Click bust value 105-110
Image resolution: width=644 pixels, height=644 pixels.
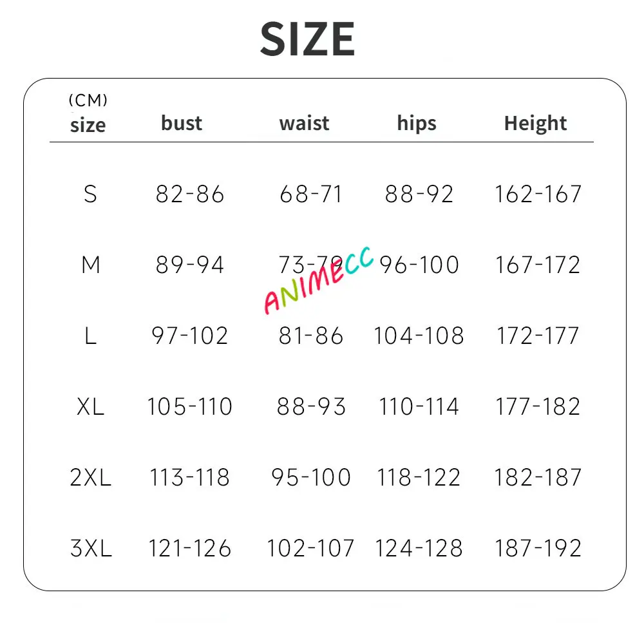coord(190,406)
